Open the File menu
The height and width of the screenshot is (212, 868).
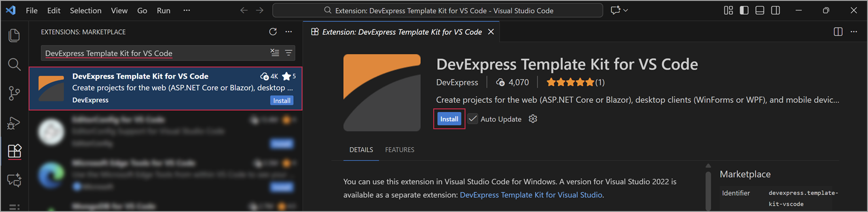[32, 10]
